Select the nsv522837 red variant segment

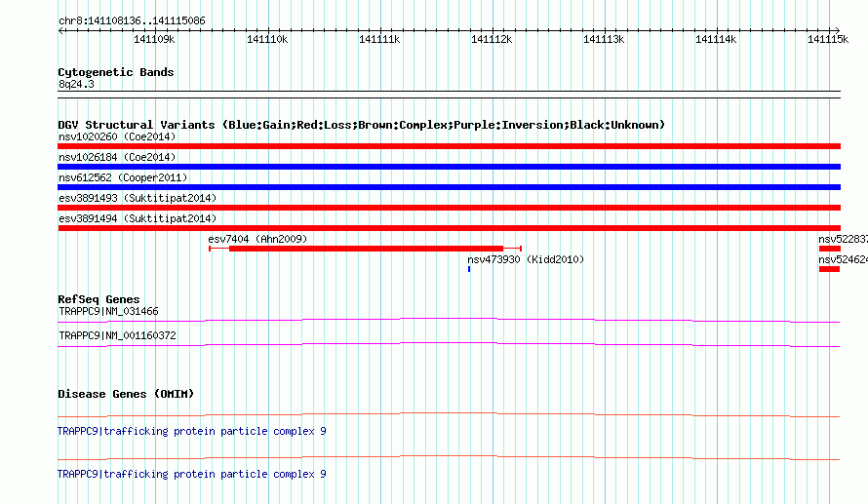[x=830, y=249]
